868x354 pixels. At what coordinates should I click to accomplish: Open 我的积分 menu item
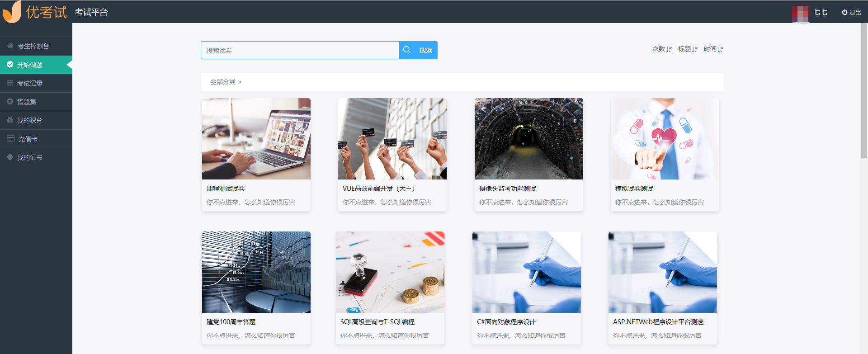click(36, 120)
